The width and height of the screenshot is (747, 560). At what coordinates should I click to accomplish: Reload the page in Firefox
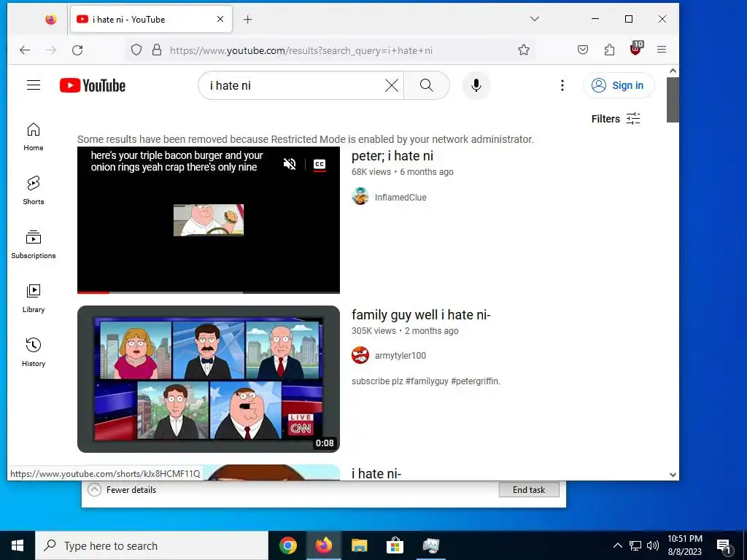click(77, 50)
